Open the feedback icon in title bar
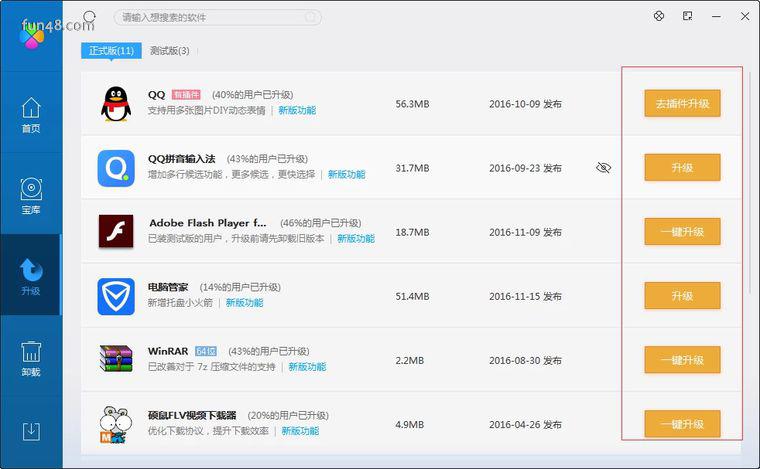This screenshot has height=469, width=760. [x=659, y=16]
